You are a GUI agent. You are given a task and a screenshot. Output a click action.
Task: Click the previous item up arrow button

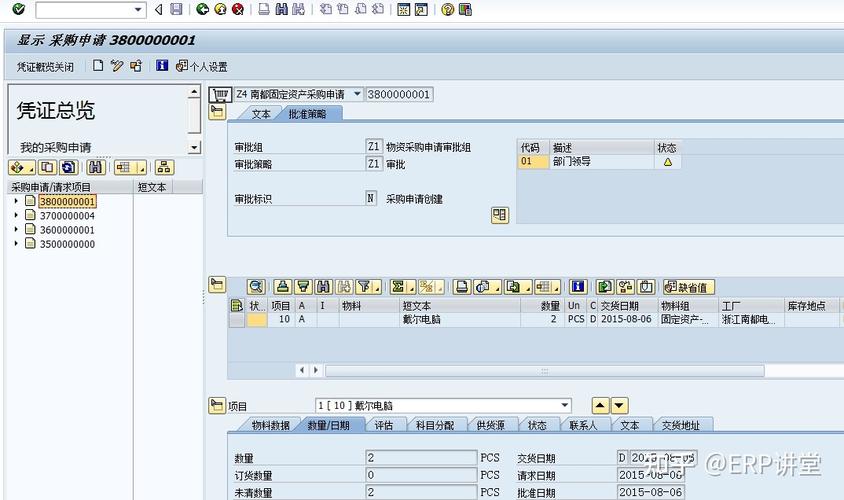coord(600,405)
